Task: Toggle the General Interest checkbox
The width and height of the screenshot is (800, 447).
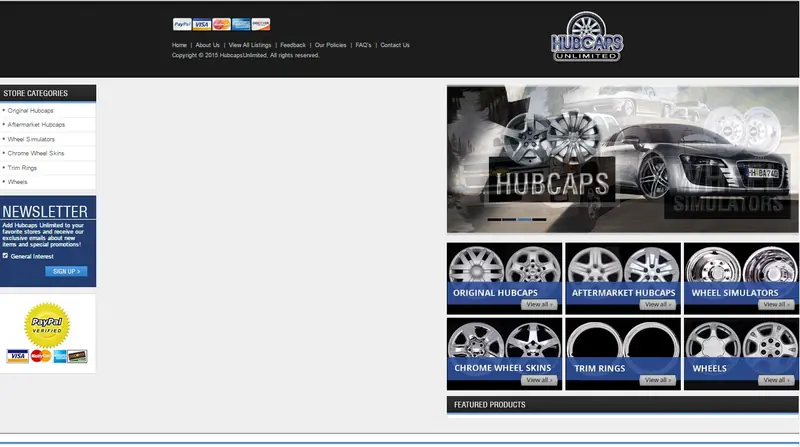Action: (5, 256)
